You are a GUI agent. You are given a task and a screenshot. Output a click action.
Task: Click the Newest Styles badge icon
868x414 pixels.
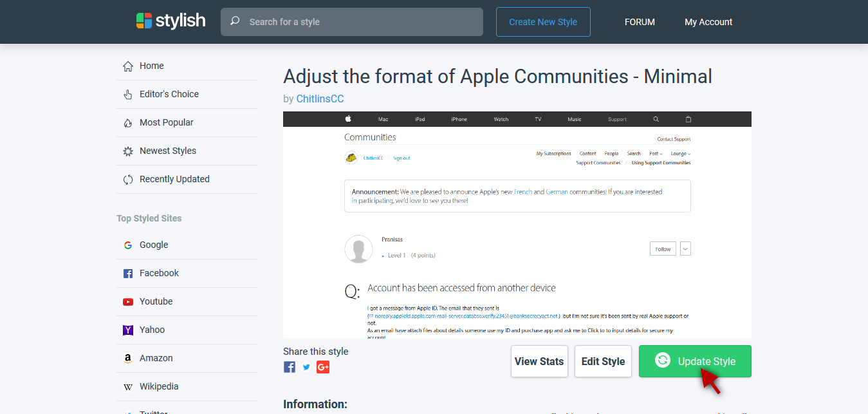click(x=128, y=151)
